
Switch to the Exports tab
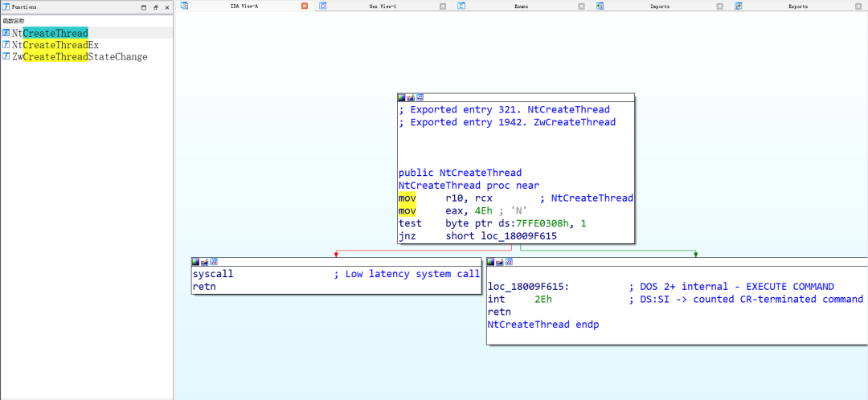click(798, 6)
